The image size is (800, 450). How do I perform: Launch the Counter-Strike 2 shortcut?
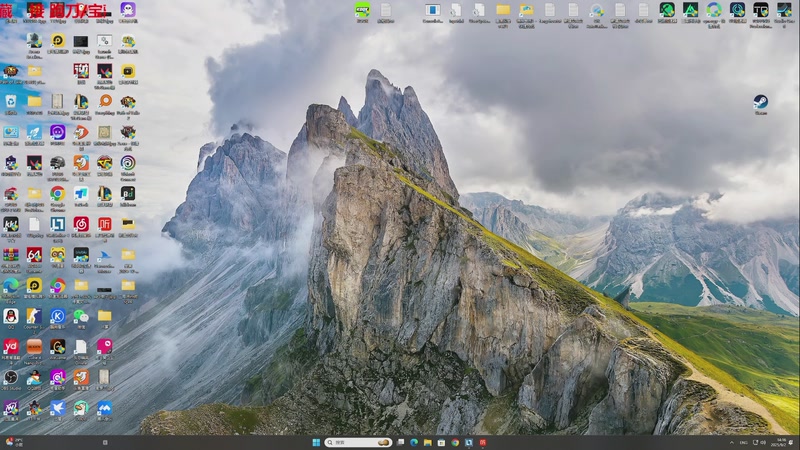(34, 317)
